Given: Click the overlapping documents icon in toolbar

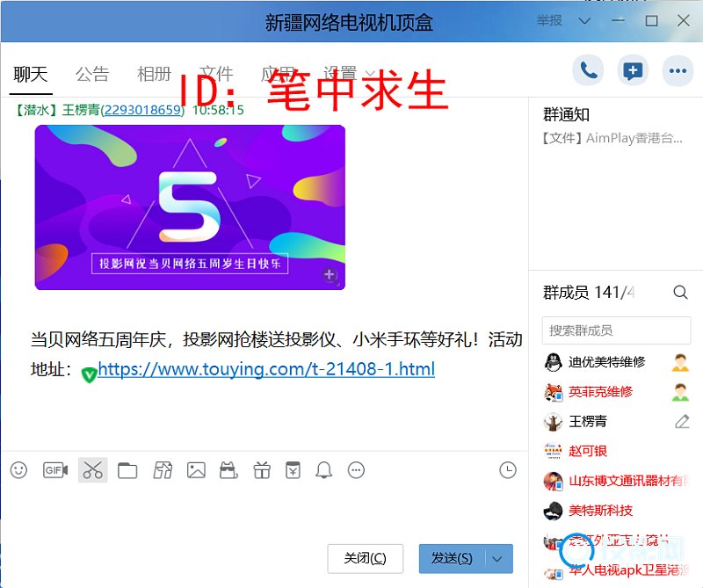Looking at the screenshot, I should tap(163, 470).
